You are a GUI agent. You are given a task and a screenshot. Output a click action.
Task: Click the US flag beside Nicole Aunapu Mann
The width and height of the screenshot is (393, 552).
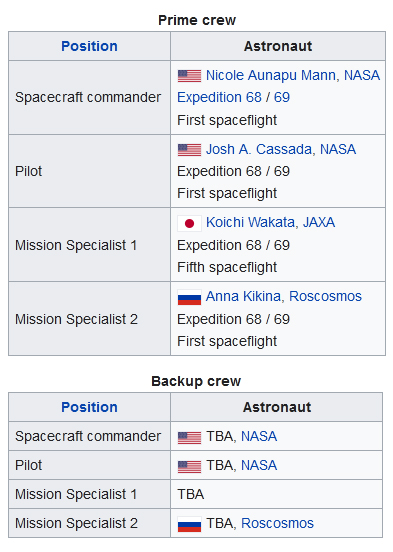[x=189, y=76]
